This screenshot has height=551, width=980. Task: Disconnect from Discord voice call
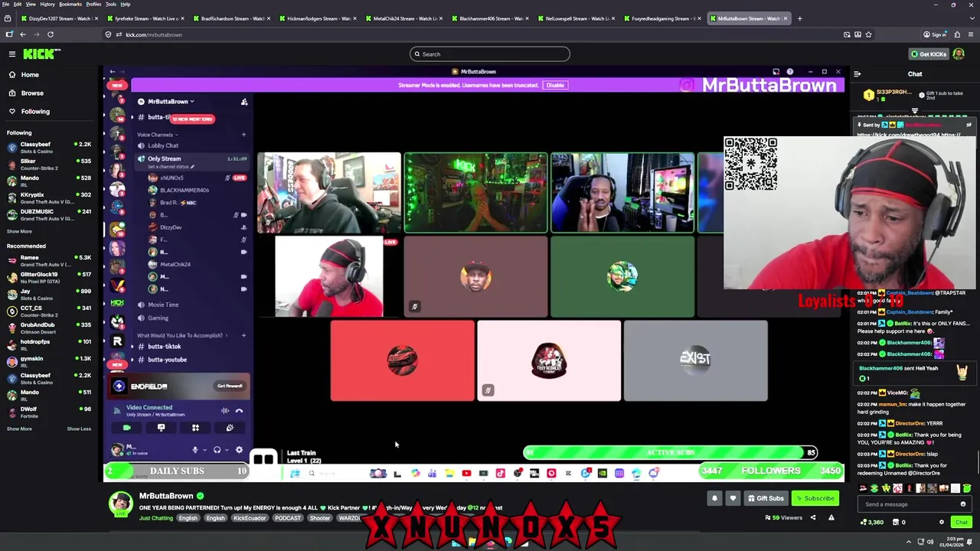239,411
